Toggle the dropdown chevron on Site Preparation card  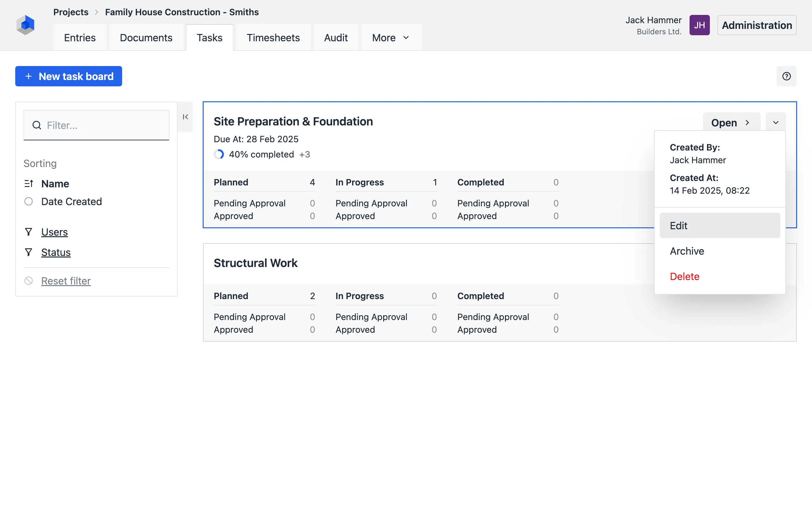(x=776, y=123)
